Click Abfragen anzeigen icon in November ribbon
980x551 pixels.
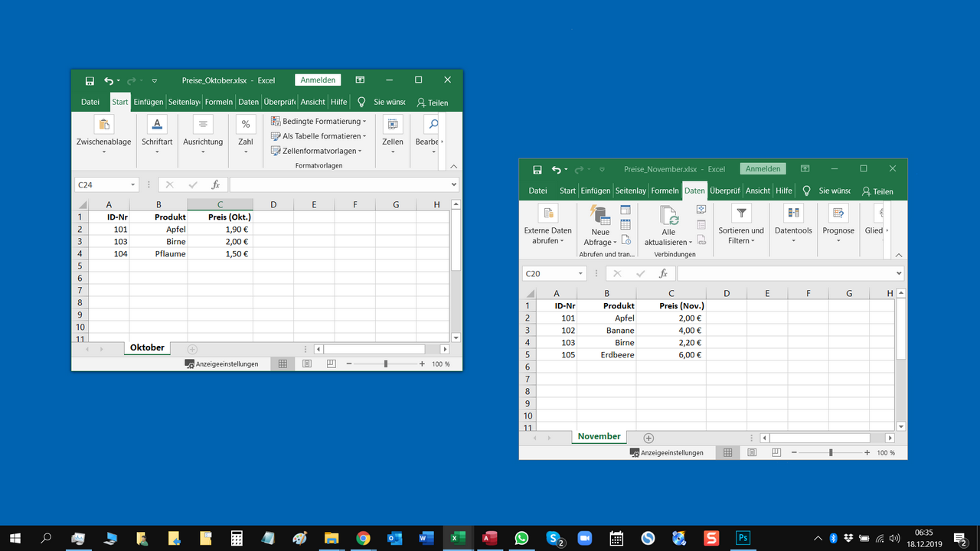(626, 210)
